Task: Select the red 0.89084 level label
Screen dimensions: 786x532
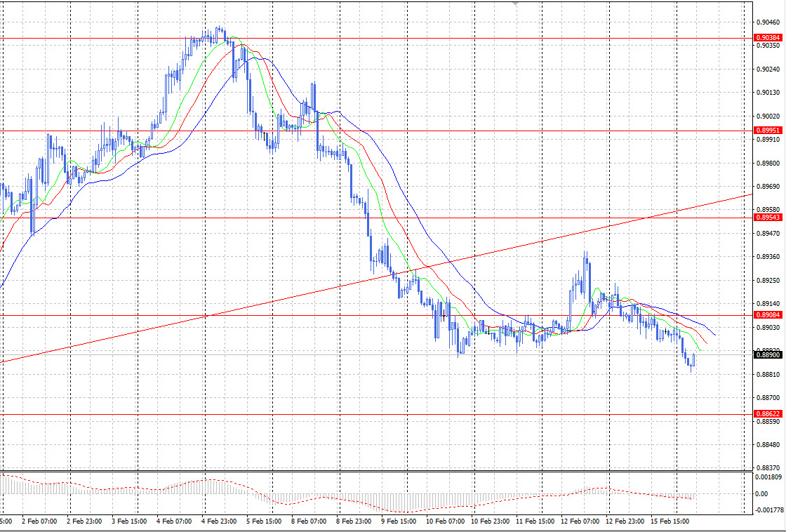Action: tap(768, 315)
